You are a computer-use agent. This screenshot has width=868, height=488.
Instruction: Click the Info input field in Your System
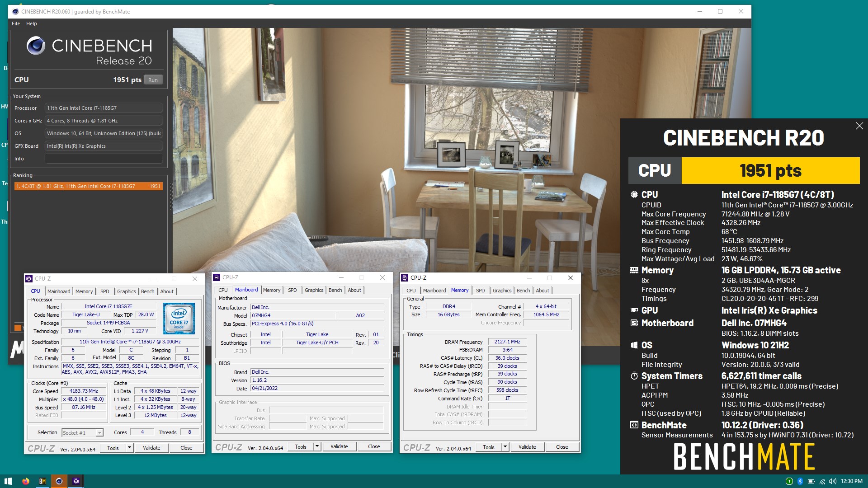[104, 159]
